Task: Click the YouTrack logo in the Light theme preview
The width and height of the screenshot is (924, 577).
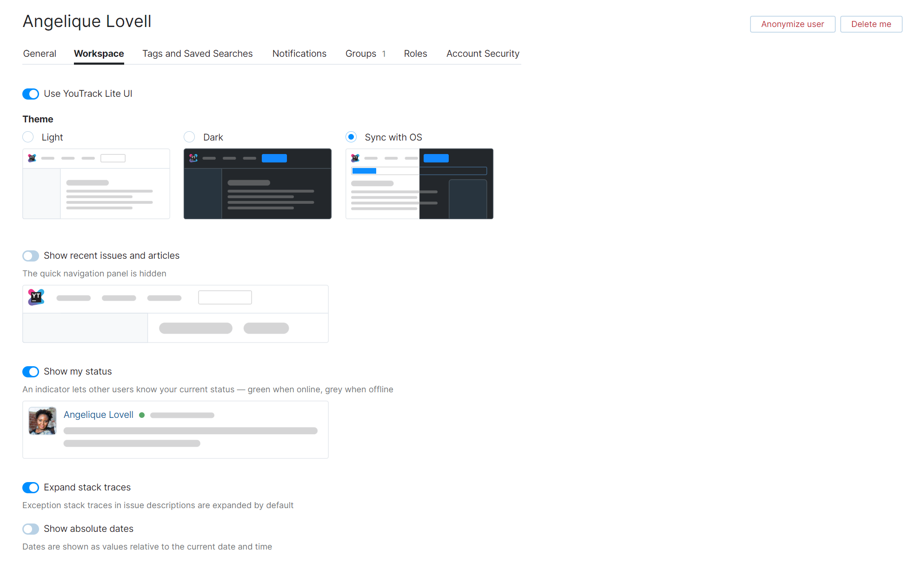Action: tap(32, 158)
